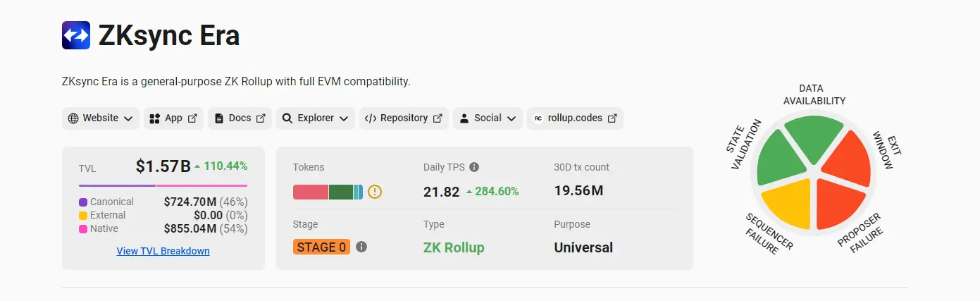Click the purple Canonical legend swatch
Viewport: 980px width, 301px height.
(83, 202)
